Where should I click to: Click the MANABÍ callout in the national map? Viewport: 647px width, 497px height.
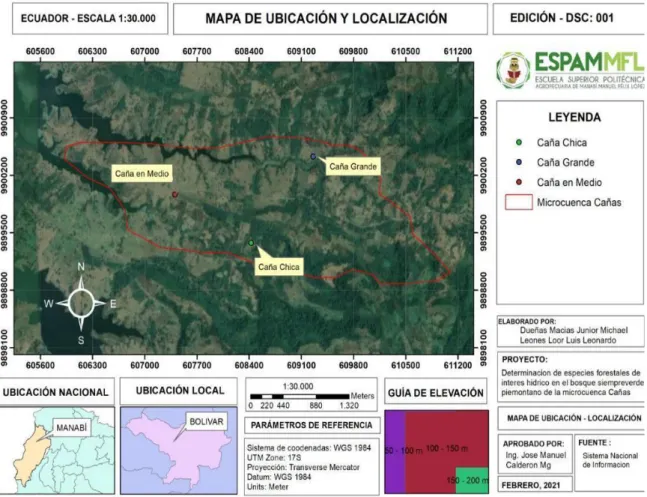tap(71, 428)
